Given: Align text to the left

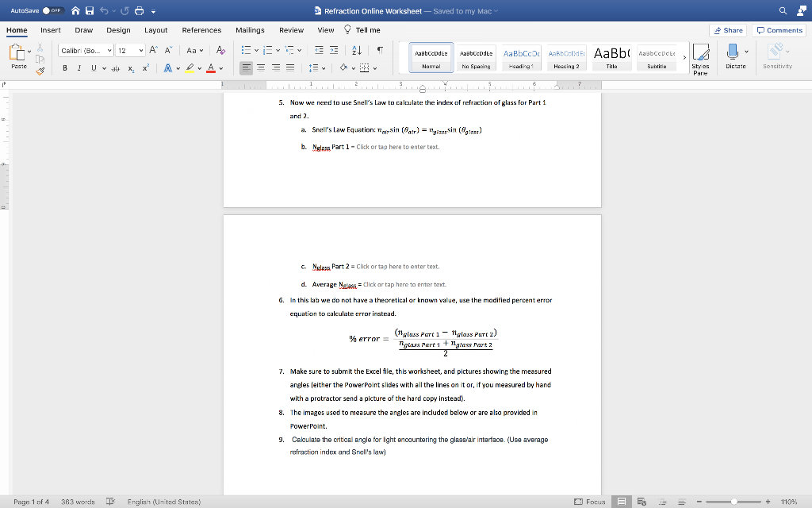Looking at the screenshot, I should point(246,68).
